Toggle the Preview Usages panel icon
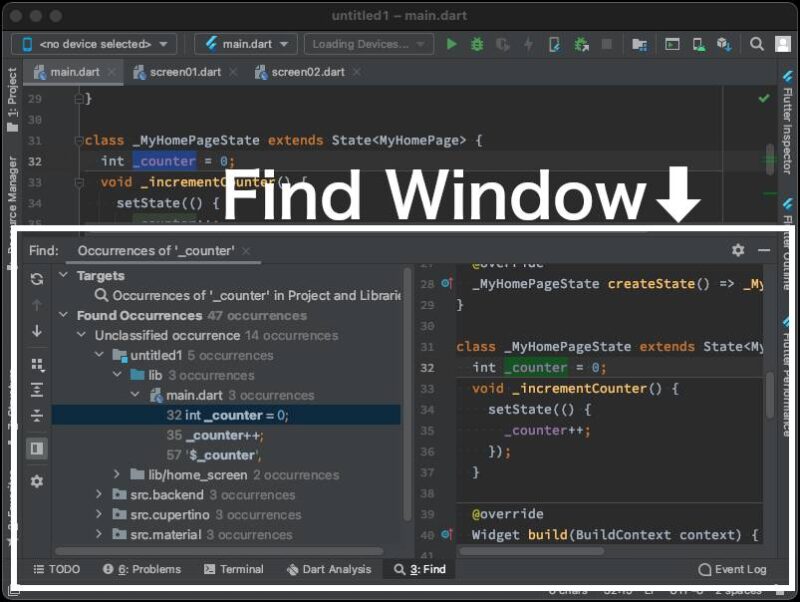 click(37, 448)
